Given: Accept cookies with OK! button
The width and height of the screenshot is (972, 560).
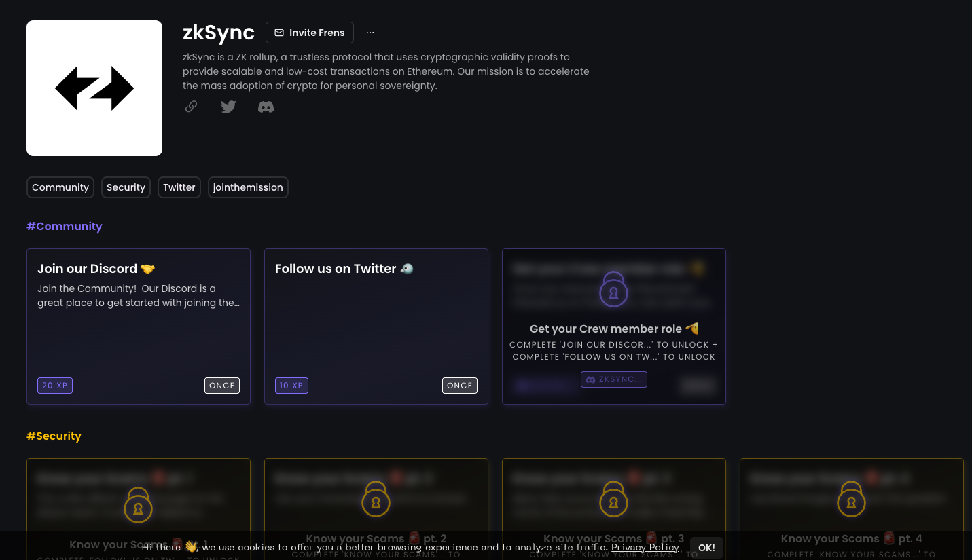Looking at the screenshot, I should pos(706,548).
